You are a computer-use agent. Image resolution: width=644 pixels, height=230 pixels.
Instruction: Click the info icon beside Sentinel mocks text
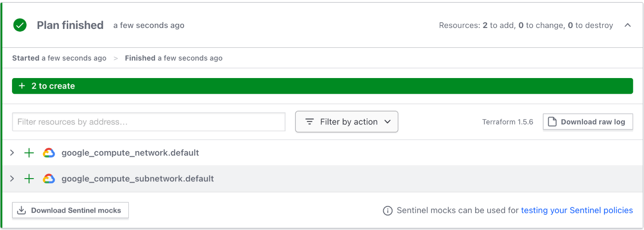pyautogui.click(x=388, y=211)
